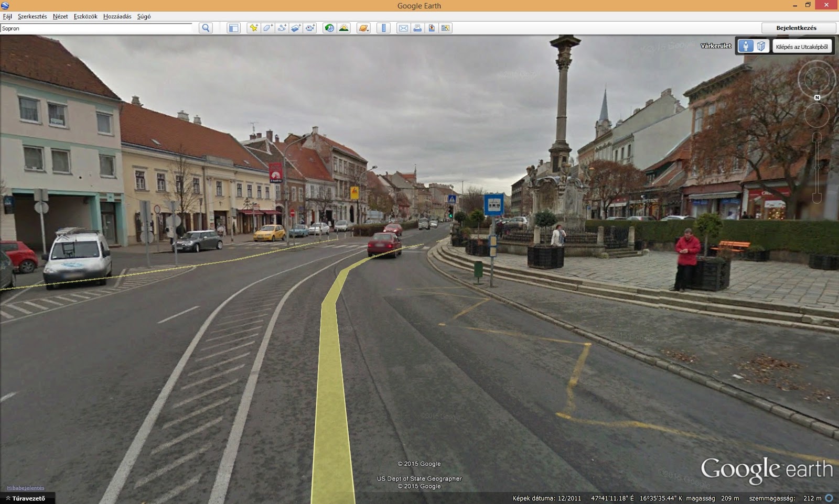Toggle the sidebar panel visibility
The width and height of the screenshot is (839, 504).
[233, 28]
